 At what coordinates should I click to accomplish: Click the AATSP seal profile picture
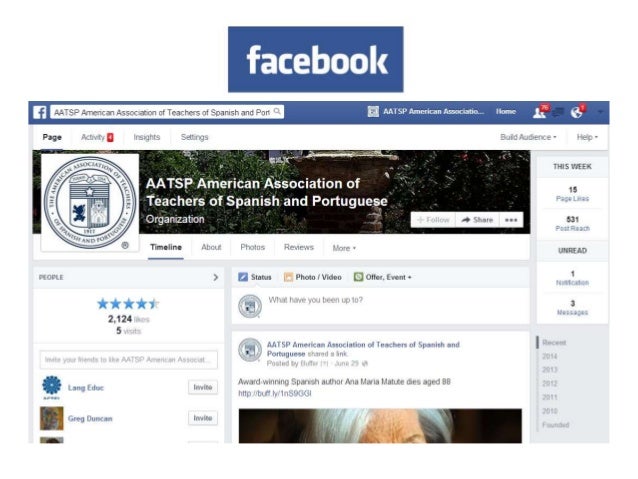click(x=90, y=203)
